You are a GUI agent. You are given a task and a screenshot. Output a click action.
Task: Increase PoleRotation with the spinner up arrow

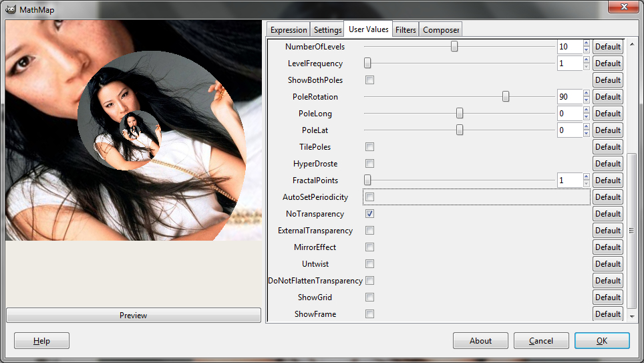pyautogui.click(x=586, y=94)
